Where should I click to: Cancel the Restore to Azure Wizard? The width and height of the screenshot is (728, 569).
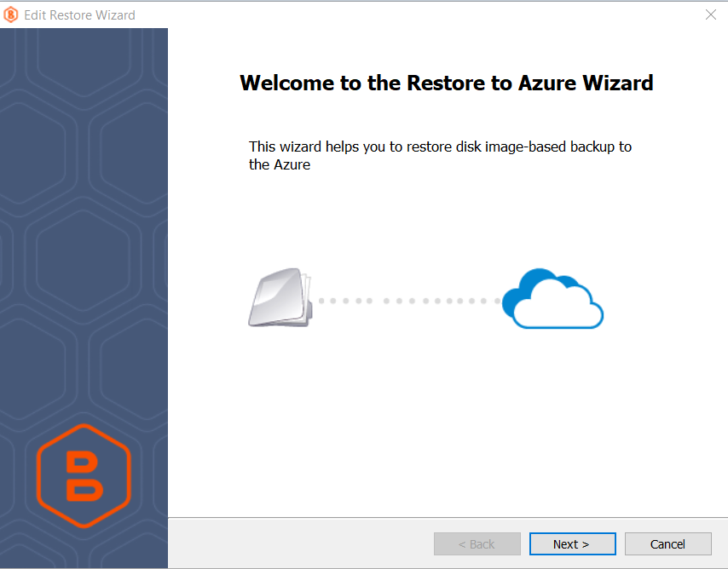point(667,543)
